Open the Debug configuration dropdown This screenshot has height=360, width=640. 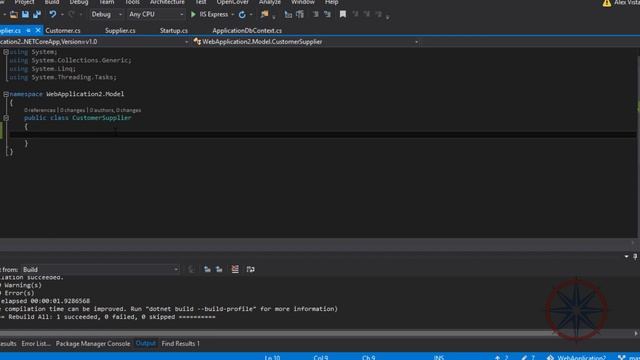point(107,14)
